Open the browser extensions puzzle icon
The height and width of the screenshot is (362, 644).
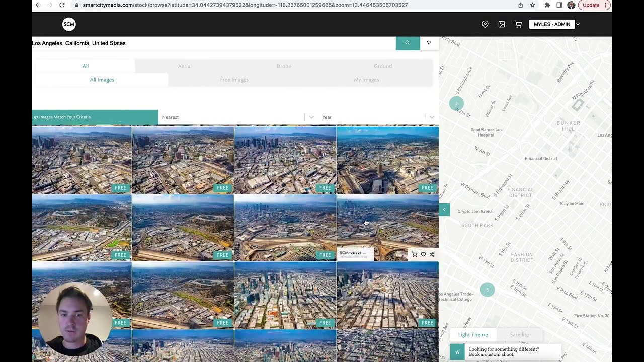[547, 5]
